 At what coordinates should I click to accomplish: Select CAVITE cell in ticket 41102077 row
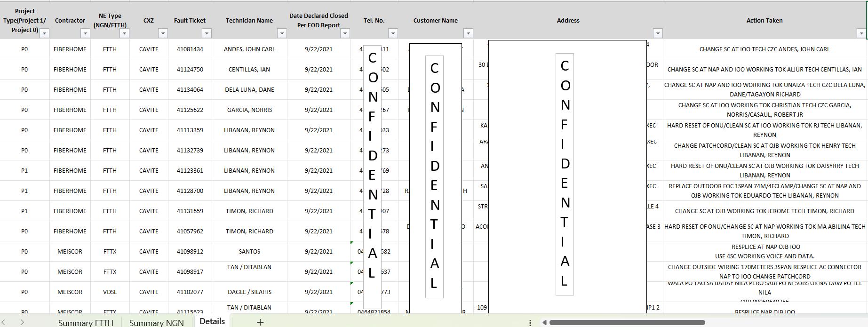coord(149,292)
